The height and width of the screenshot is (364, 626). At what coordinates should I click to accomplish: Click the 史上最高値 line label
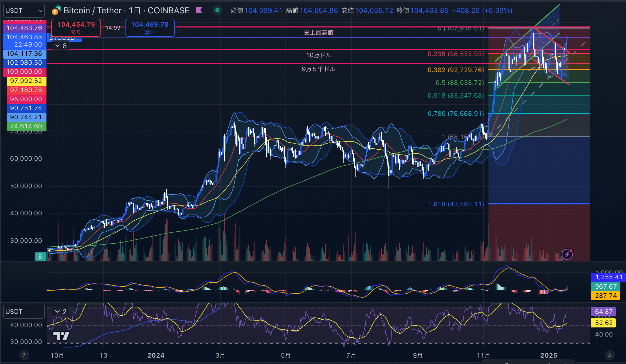click(x=319, y=33)
